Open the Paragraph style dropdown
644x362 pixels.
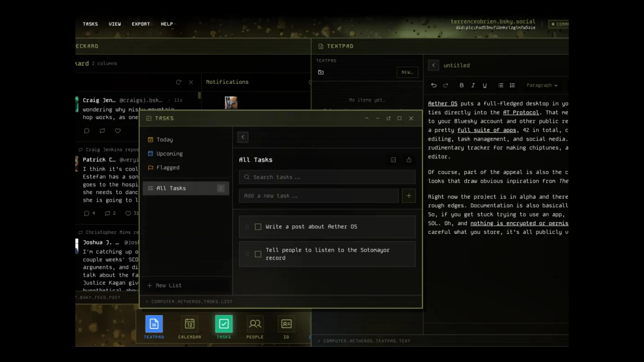542,85
